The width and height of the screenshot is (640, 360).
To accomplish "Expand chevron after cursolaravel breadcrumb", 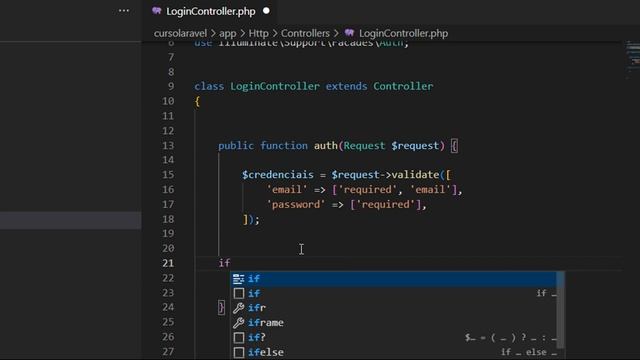I will (x=213, y=33).
